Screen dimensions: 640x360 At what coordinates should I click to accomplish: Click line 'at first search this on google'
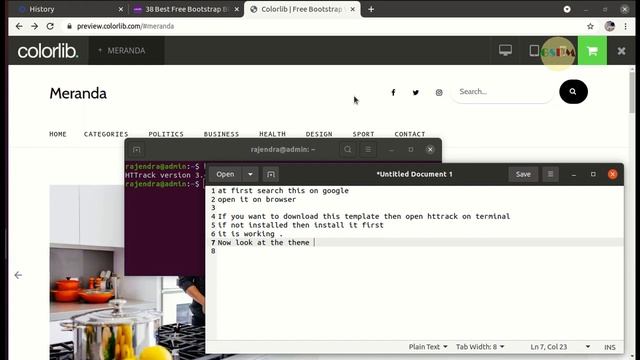[283, 191]
